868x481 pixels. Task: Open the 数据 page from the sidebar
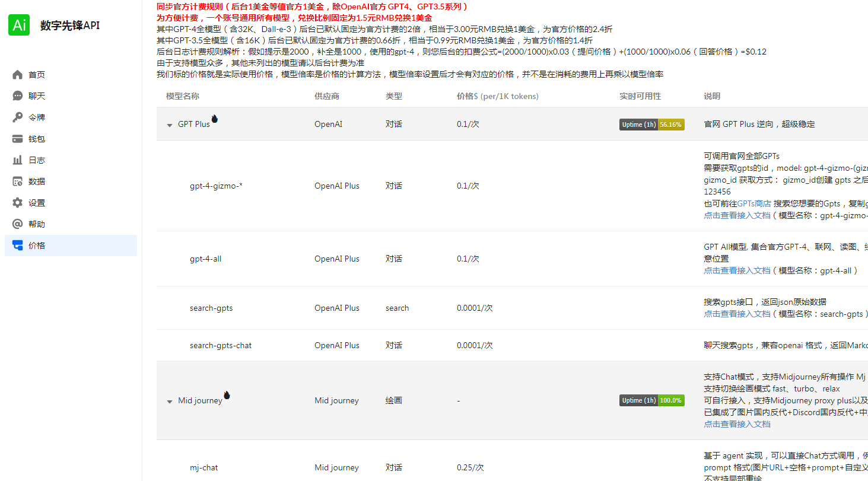click(x=37, y=181)
